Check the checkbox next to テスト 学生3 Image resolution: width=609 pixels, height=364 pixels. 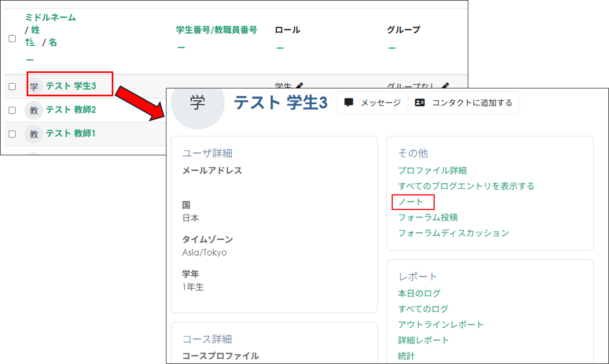coord(12,87)
